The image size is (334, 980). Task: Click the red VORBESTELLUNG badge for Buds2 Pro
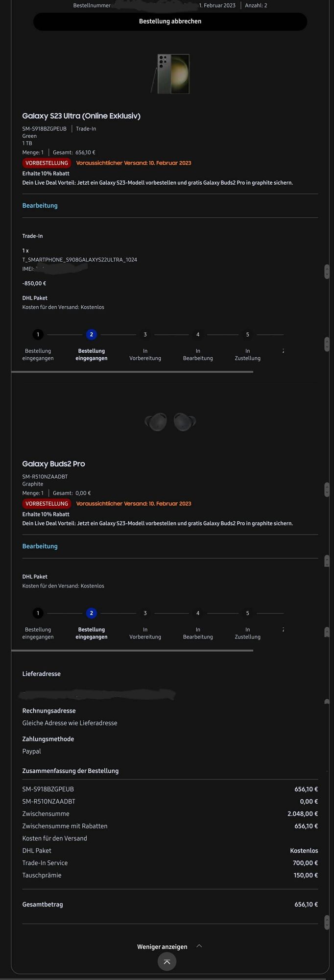(x=47, y=504)
